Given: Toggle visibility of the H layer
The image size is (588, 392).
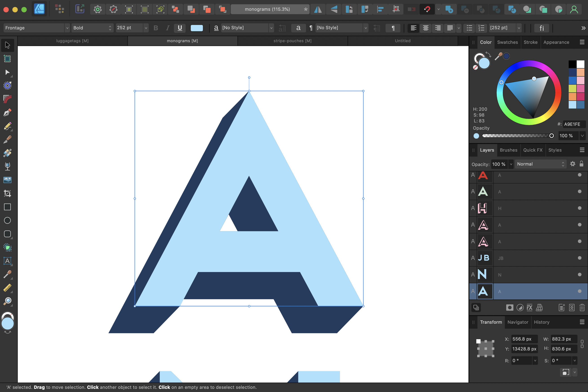Looking at the screenshot, I should coord(579,208).
